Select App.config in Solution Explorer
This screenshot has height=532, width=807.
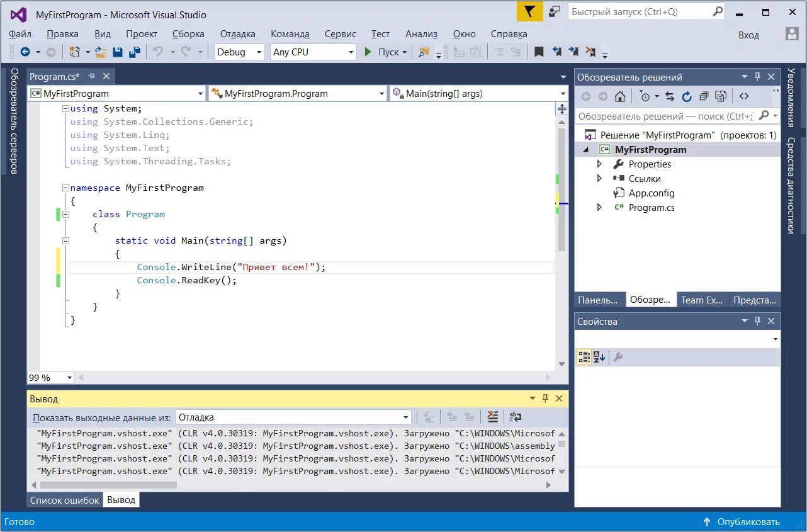pyautogui.click(x=651, y=193)
